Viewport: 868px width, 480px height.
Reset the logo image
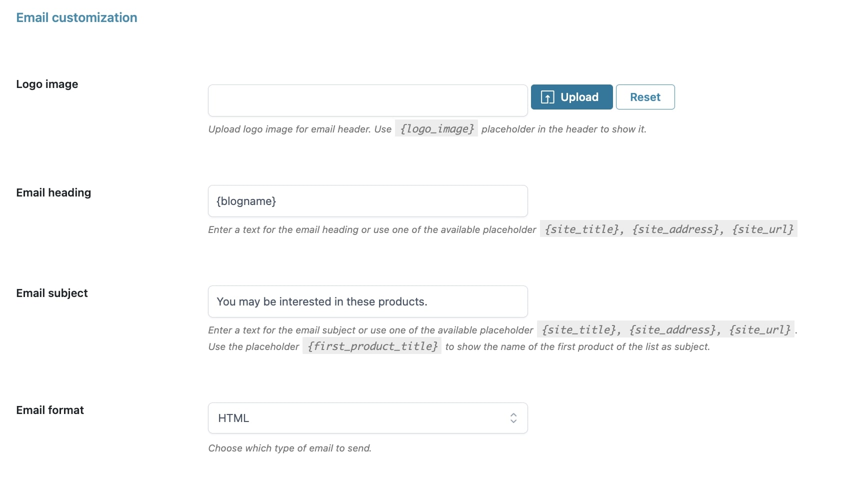point(645,97)
